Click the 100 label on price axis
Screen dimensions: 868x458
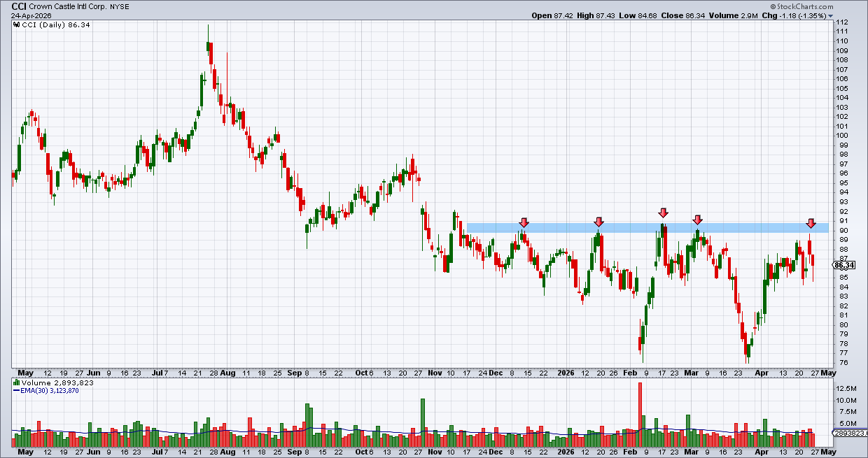tap(842, 136)
